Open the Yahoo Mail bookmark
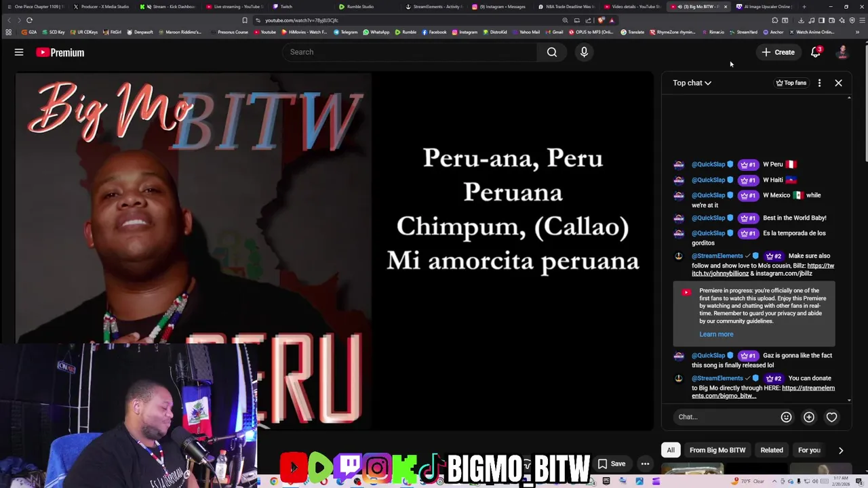Screen dimensions: 868x488 [526, 32]
